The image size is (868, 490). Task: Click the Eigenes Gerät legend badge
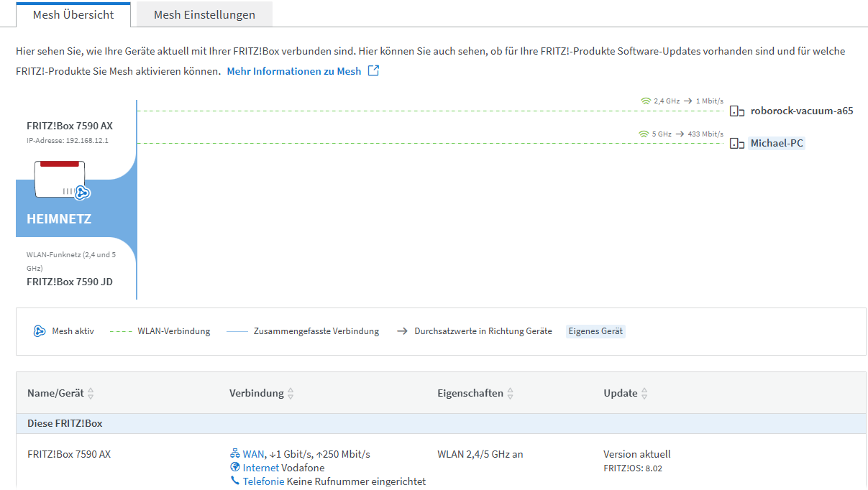[x=595, y=331]
